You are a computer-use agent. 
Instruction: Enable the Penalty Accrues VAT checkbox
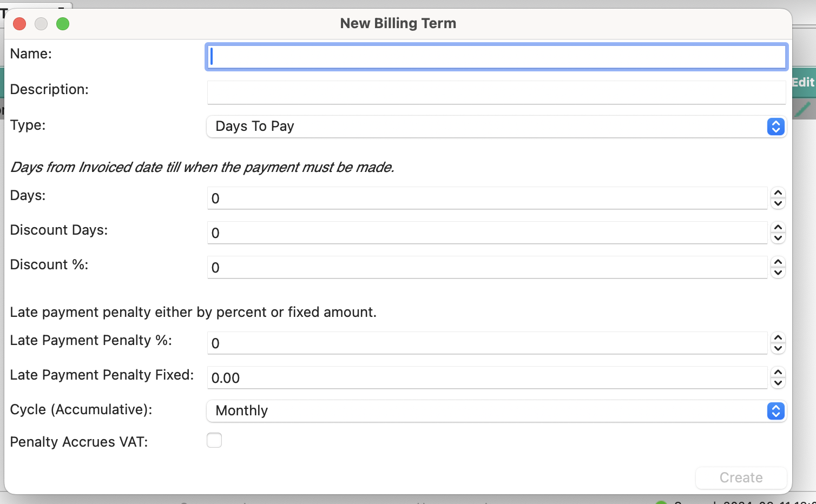pyautogui.click(x=214, y=440)
